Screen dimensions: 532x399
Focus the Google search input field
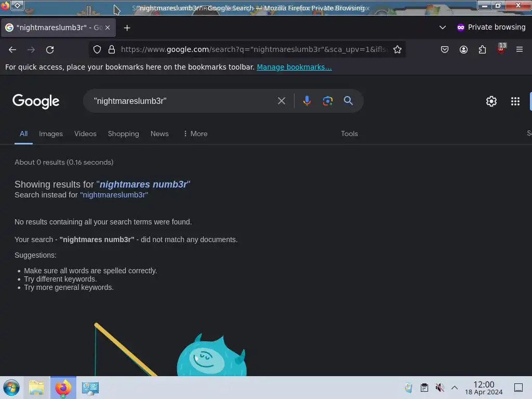[183, 101]
